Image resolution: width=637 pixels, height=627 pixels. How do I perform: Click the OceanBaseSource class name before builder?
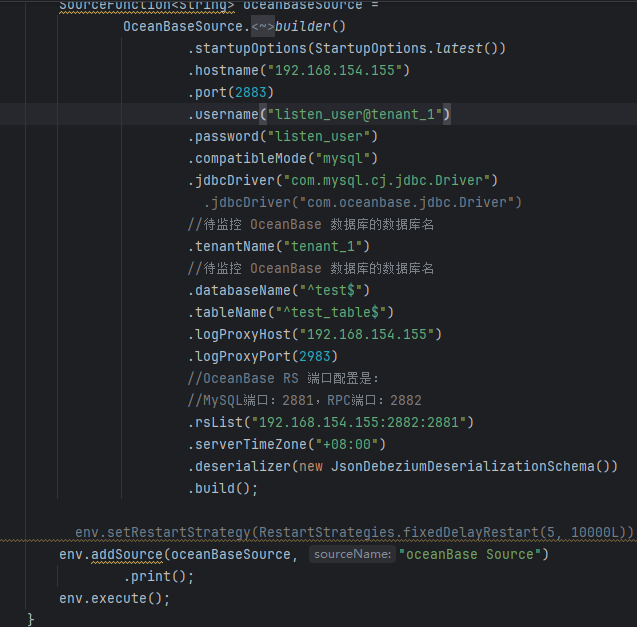point(183,26)
